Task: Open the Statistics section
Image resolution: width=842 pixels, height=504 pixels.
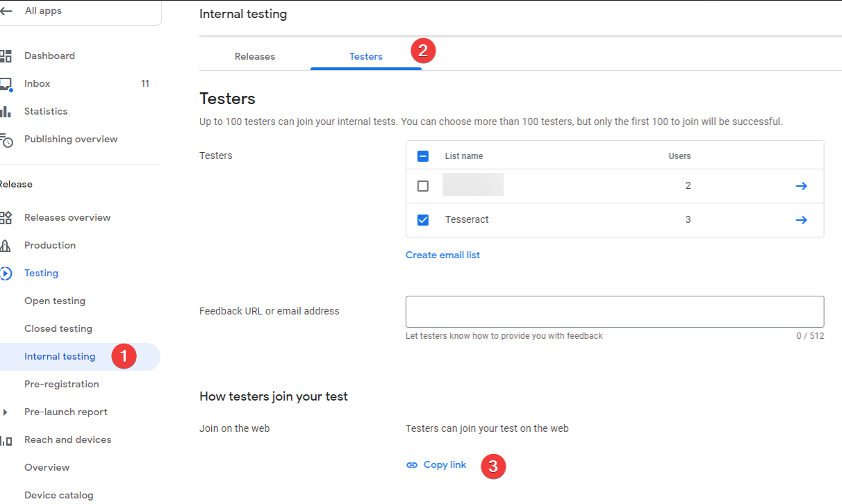Action: [x=46, y=111]
